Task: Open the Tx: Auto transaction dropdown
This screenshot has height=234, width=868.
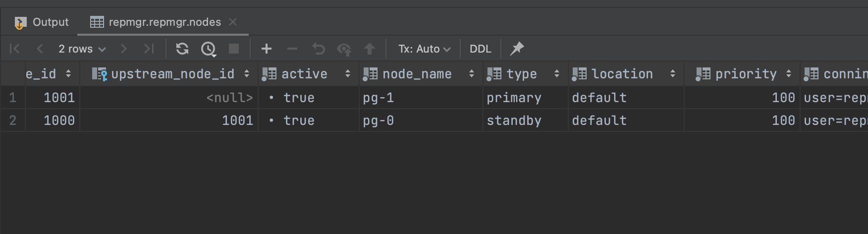Action: (425, 49)
